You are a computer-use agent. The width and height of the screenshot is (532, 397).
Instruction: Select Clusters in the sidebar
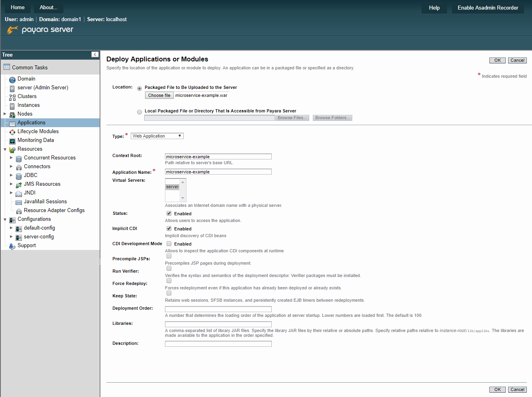(x=27, y=96)
